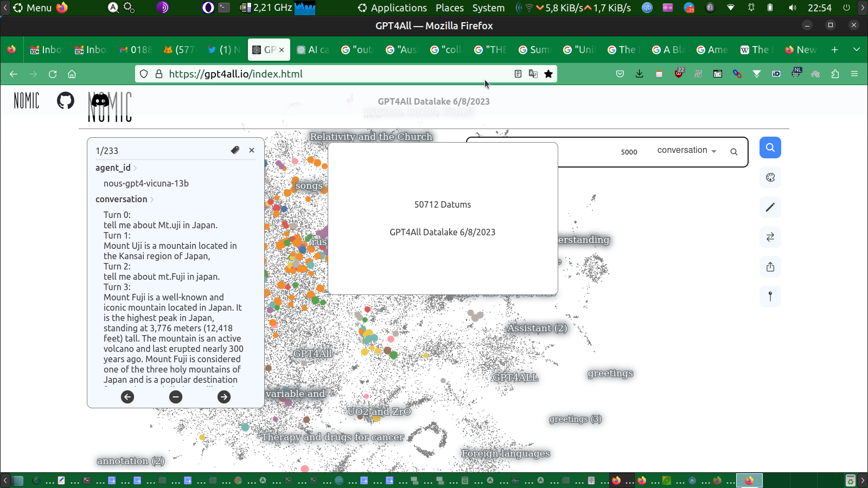The width and height of the screenshot is (868, 488).
Task: Click the translate page icon
Action: (533, 74)
